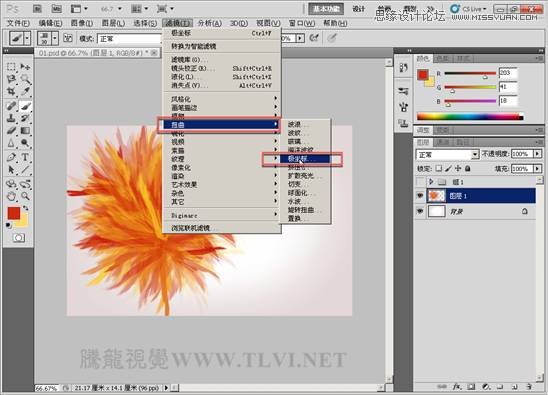Show the 组 1 group visibility box
Screen dimensions: 548x395
420,182
